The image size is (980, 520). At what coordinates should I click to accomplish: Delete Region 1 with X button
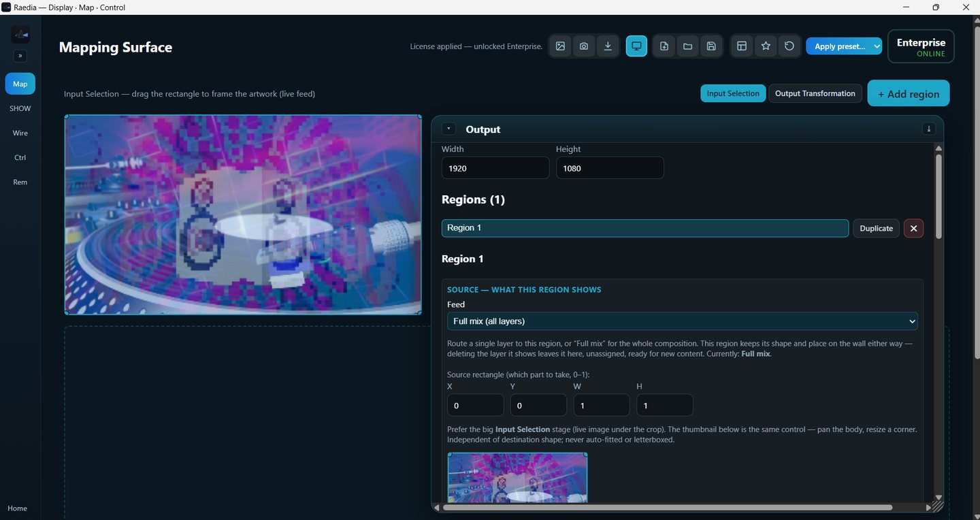click(x=913, y=228)
